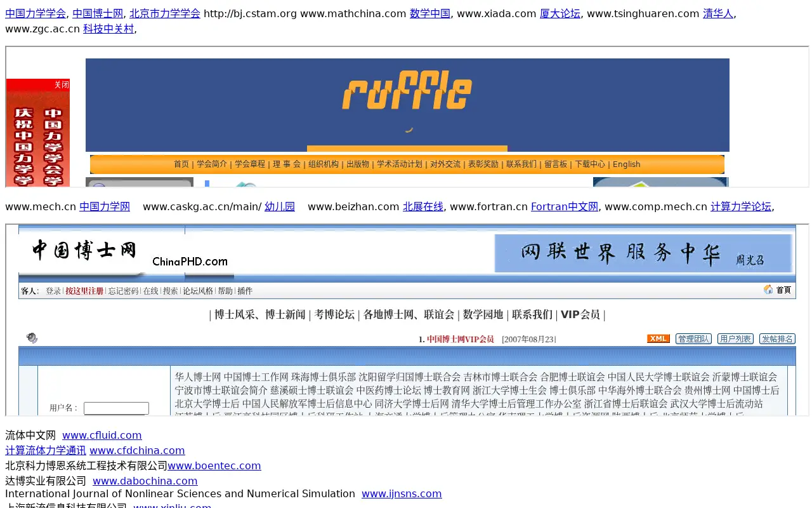Click 忘记密码 in the forum bar
The image size is (812, 508).
[123, 291]
